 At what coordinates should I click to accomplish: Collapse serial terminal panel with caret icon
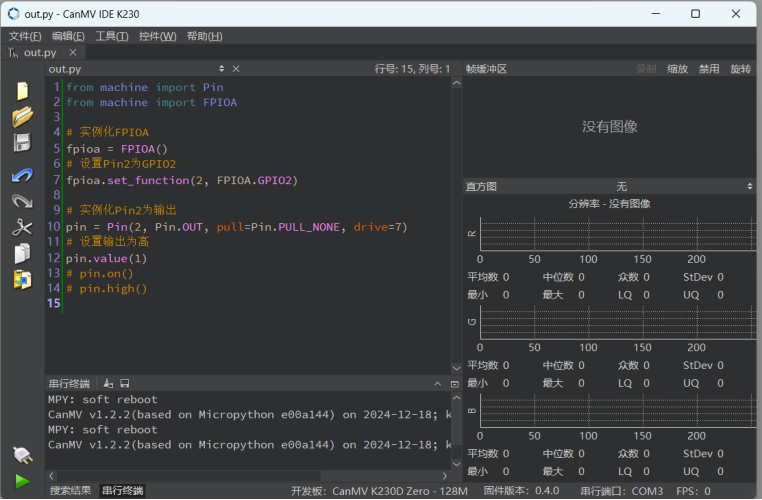click(437, 384)
